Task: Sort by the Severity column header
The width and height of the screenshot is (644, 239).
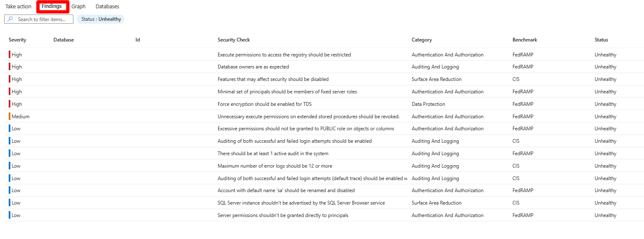Action: (17, 40)
